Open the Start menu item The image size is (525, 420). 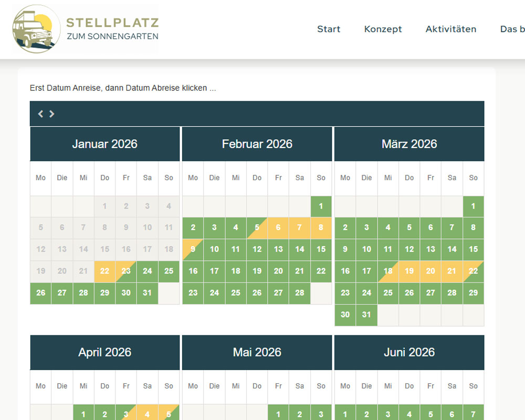point(329,29)
